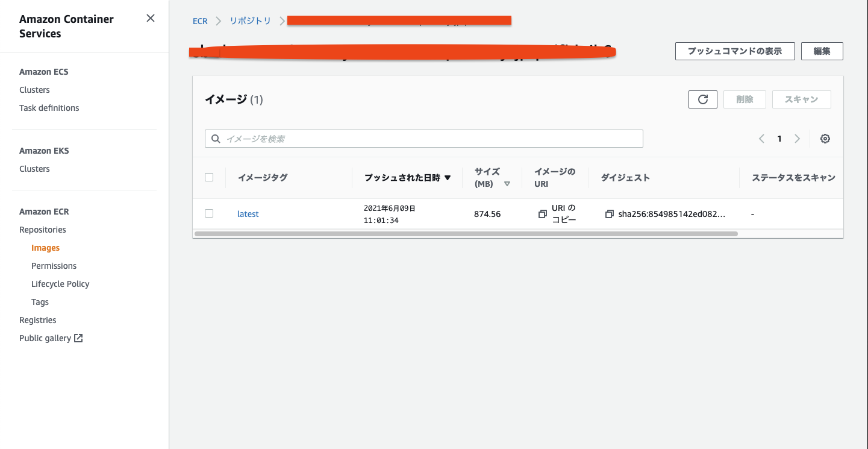Sort by pushed date descending arrow
Screen dimensions: 868x449
pos(448,178)
